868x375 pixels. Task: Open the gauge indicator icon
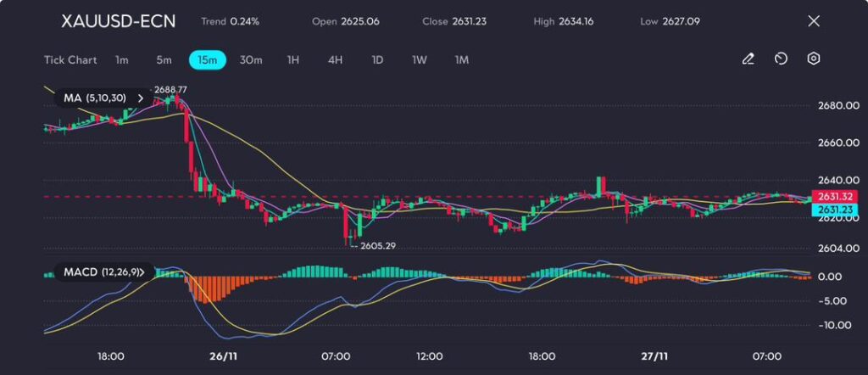(781, 59)
